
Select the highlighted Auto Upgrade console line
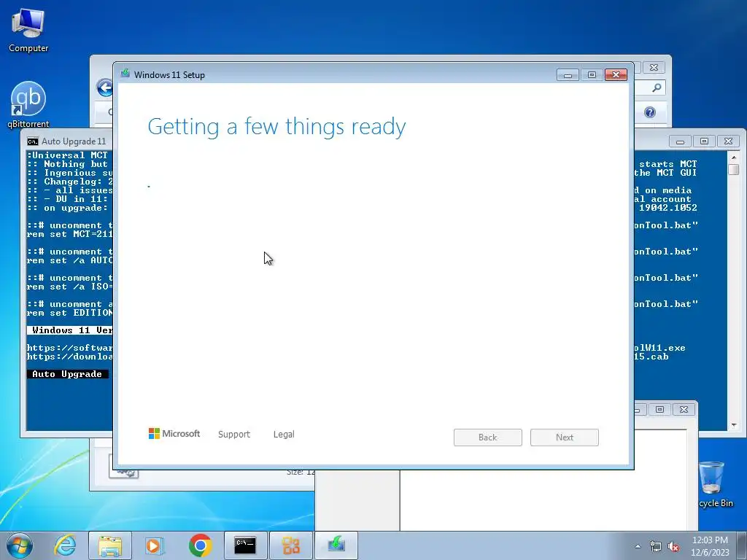coord(67,374)
